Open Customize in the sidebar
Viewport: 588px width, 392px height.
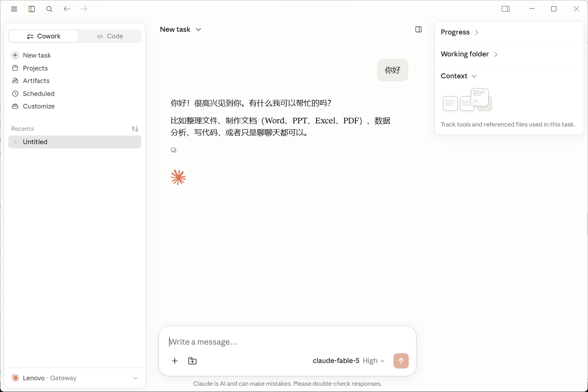(75, 106)
